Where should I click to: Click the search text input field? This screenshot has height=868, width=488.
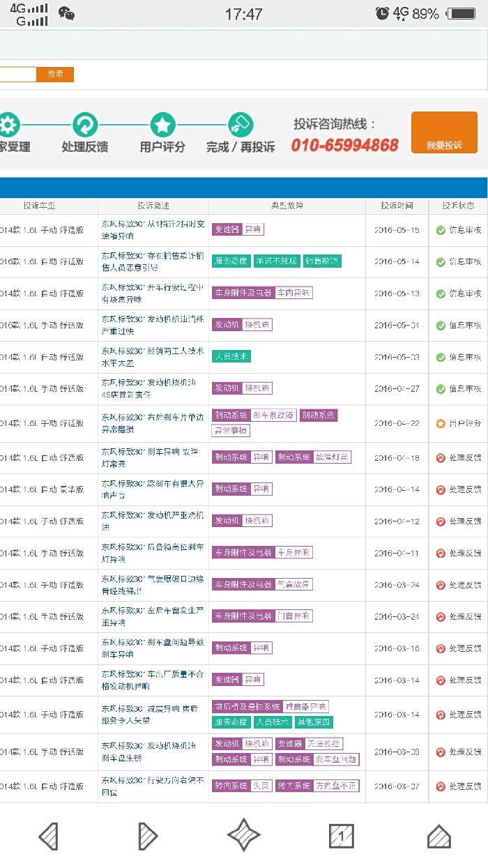click(17, 74)
